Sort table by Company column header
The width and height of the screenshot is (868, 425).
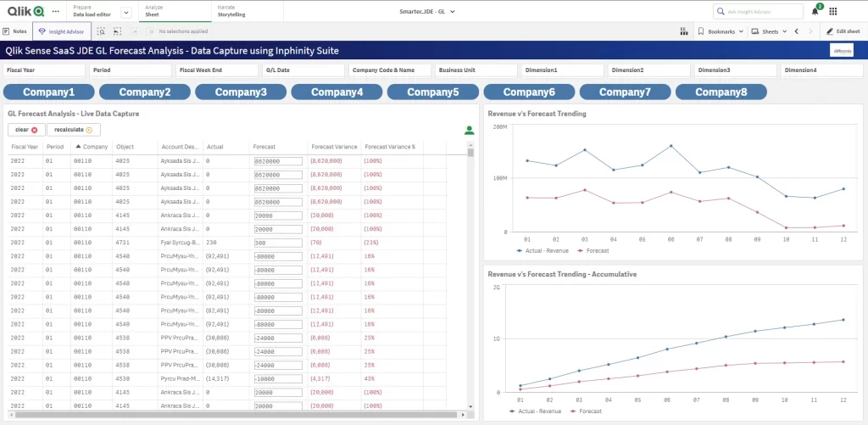click(92, 147)
